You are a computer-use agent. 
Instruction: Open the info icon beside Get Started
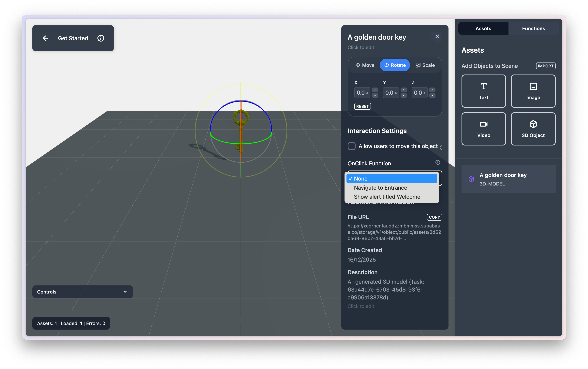click(x=101, y=38)
